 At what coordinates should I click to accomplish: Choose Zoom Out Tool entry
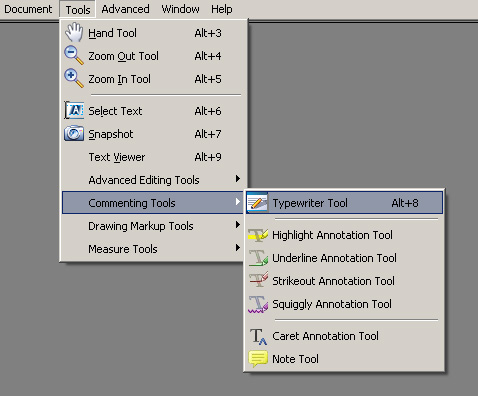click(153, 56)
